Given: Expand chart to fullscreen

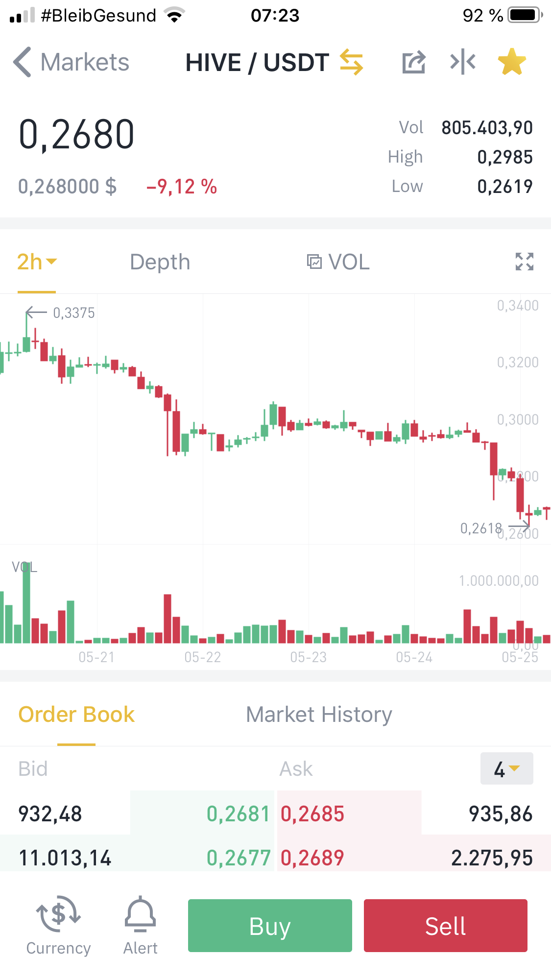Looking at the screenshot, I should 525,262.
